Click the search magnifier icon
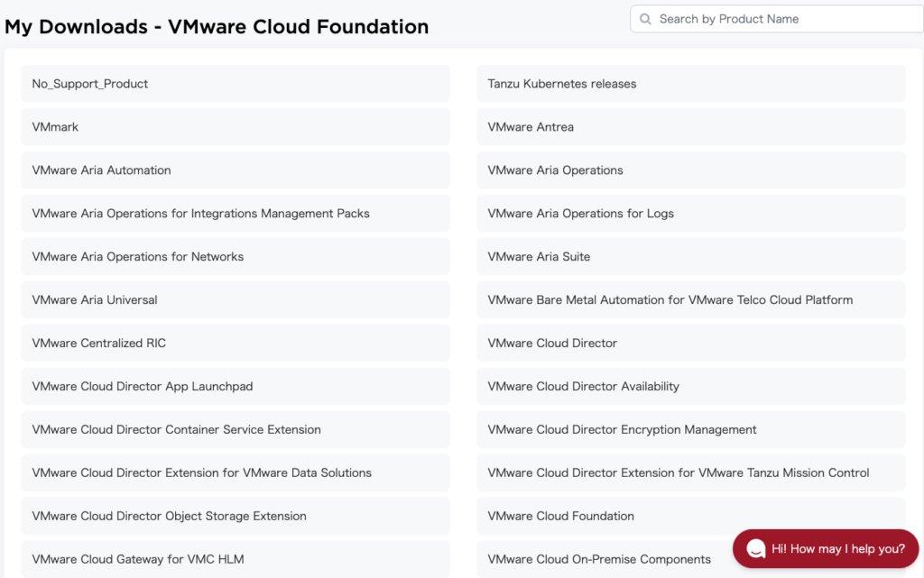Viewport: 924px width, 578px height. click(x=645, y=19)
